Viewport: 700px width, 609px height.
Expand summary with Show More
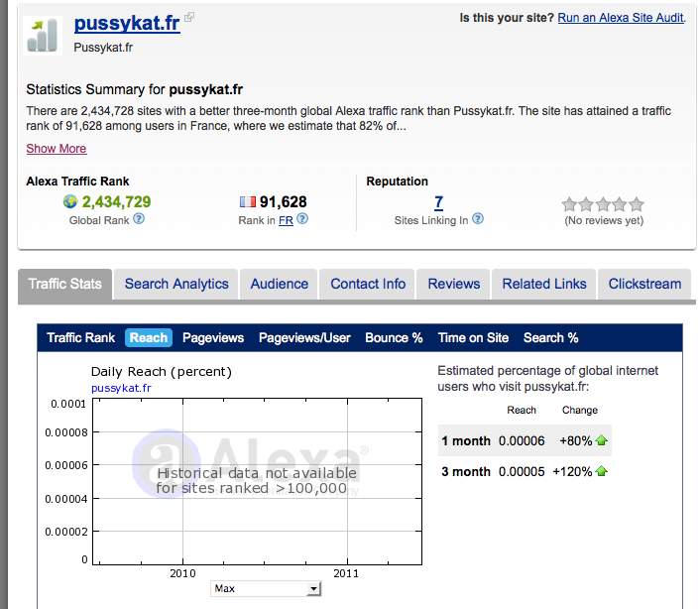tap(56, 149)
